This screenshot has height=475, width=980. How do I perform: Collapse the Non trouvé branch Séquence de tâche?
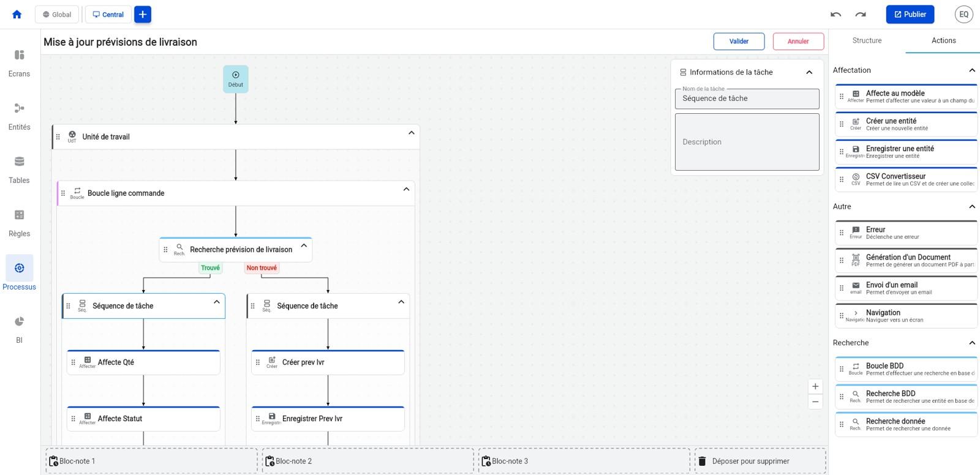click(401, 302)
